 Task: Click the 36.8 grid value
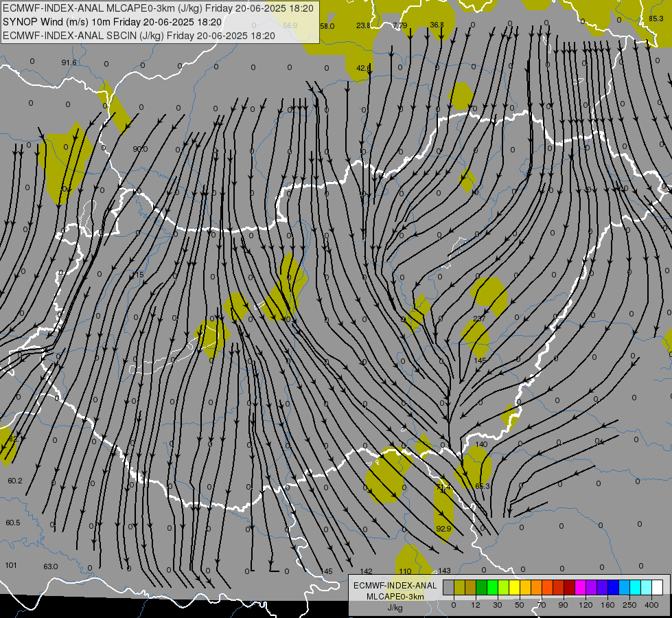pyautogui.click(x=437, y=25)
